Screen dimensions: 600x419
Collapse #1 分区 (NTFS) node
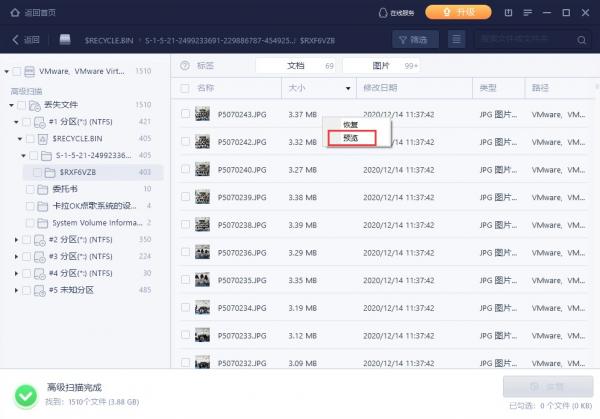pyautogui.click(x=16, y=122)
